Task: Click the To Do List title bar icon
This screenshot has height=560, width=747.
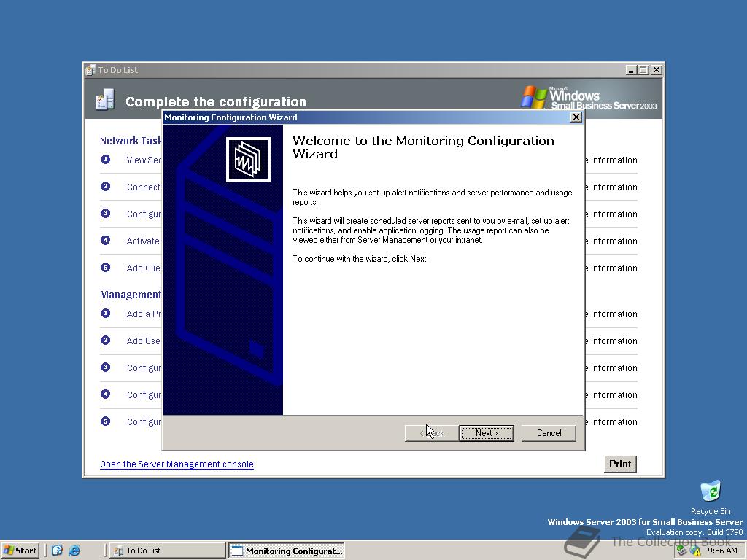Action: click(x=90, y=70)
